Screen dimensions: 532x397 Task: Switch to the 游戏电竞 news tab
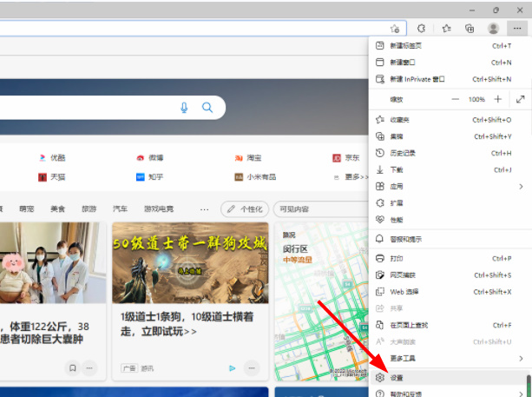click(x=158, y=209)
